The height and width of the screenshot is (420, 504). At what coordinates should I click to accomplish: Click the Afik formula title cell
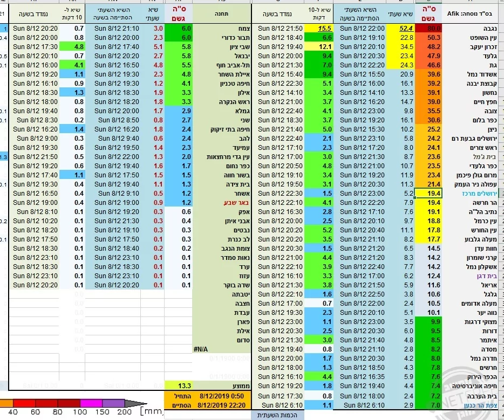point(473,11)
